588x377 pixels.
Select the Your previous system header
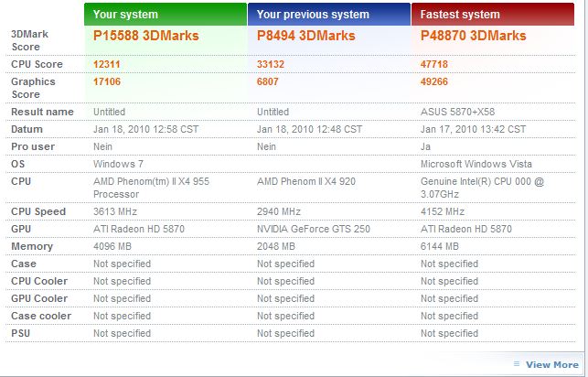329,15
